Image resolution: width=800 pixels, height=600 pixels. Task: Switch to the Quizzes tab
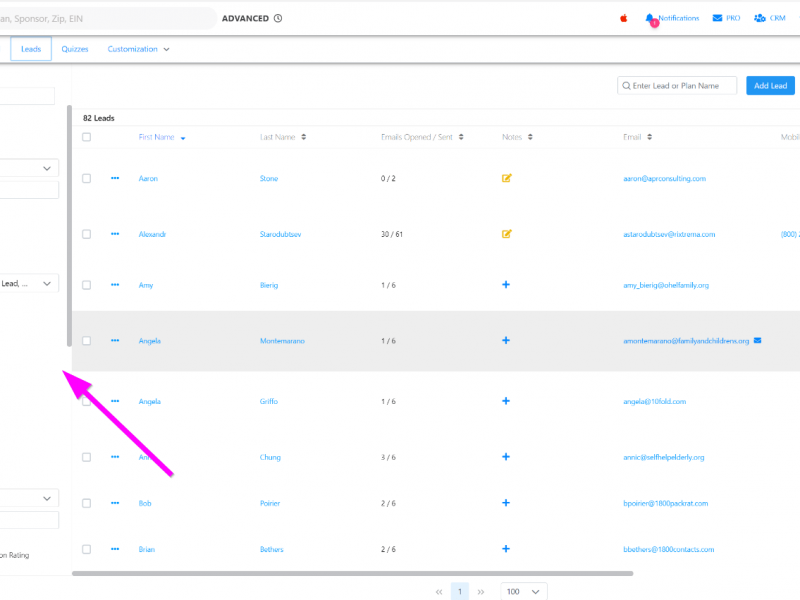[x=75, y=49]
